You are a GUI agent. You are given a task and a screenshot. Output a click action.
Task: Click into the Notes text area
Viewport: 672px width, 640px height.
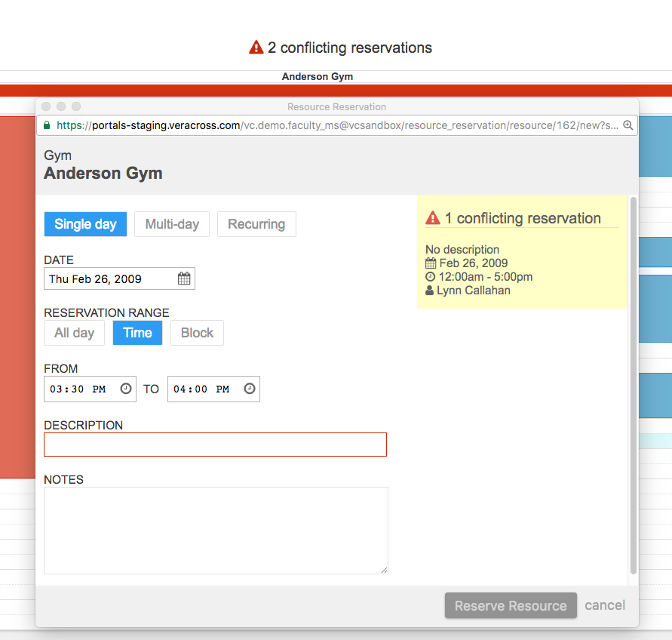pos(216,530)
